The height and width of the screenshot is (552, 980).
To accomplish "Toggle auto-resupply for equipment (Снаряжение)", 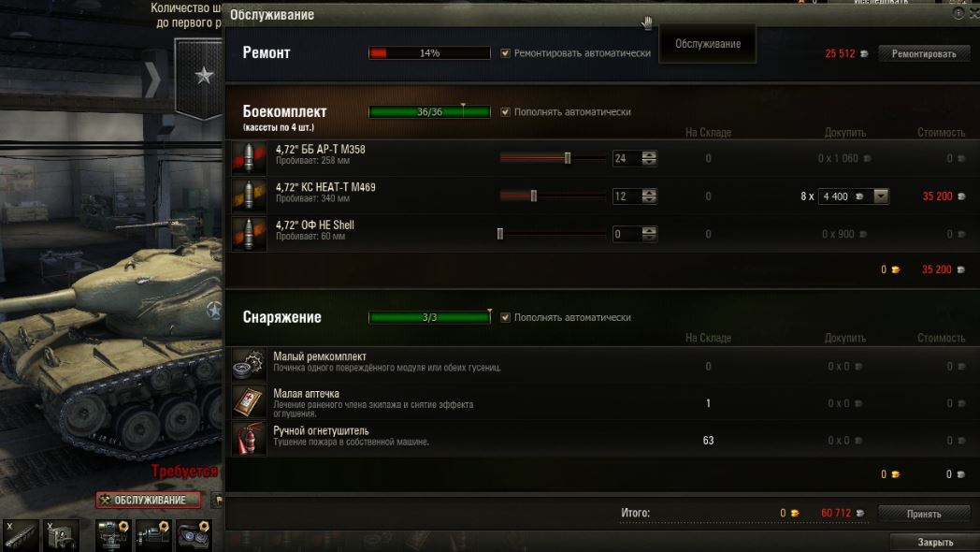I will click(505, 317).
